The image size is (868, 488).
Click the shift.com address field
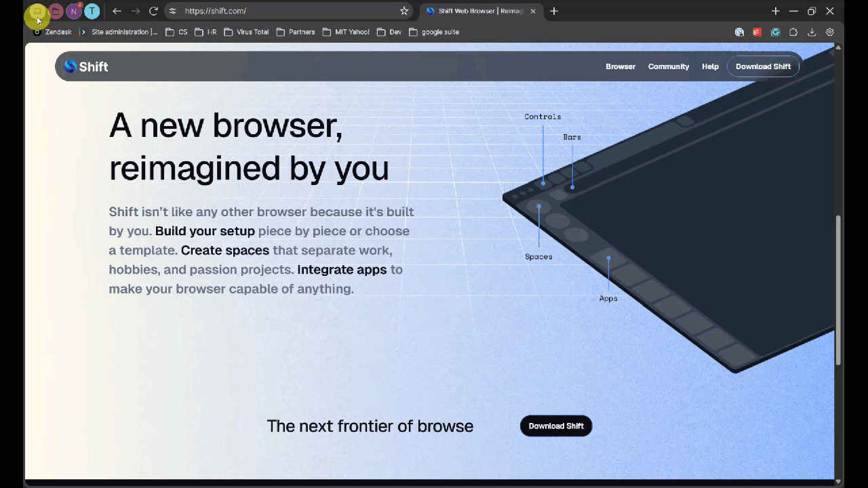(288, 12)
